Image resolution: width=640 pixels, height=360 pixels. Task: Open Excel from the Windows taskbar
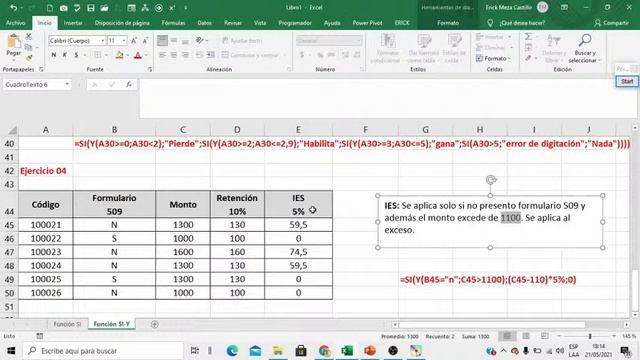pyautogui.click(x=347, y=351)
